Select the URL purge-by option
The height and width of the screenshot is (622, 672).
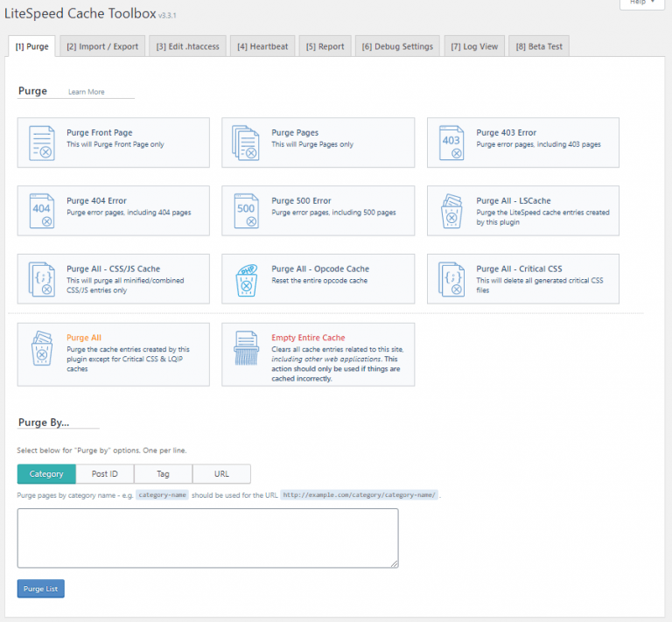[x=222, y=474]
